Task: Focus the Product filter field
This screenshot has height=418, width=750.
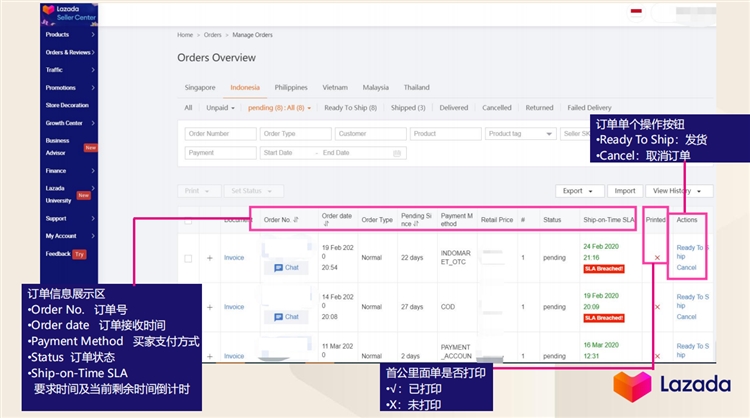Action: [x=446, y=133]
